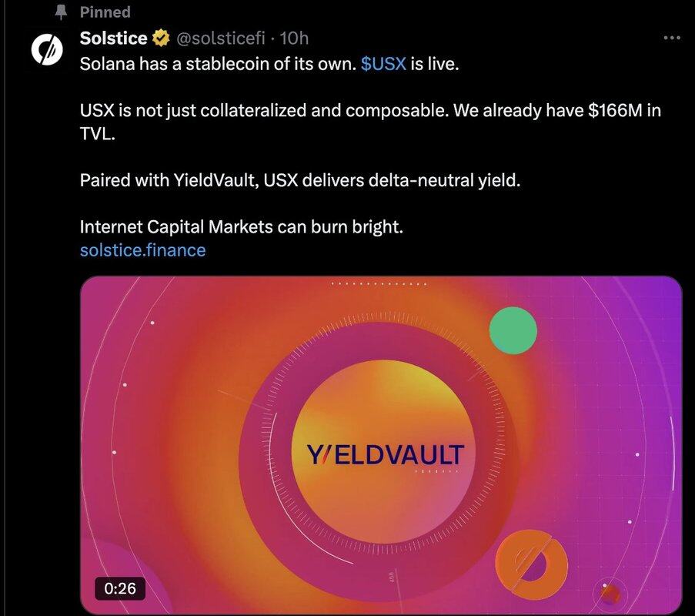Screen dimensions: 695x616
Task: Click the Pinned label text
Action: 105,12
